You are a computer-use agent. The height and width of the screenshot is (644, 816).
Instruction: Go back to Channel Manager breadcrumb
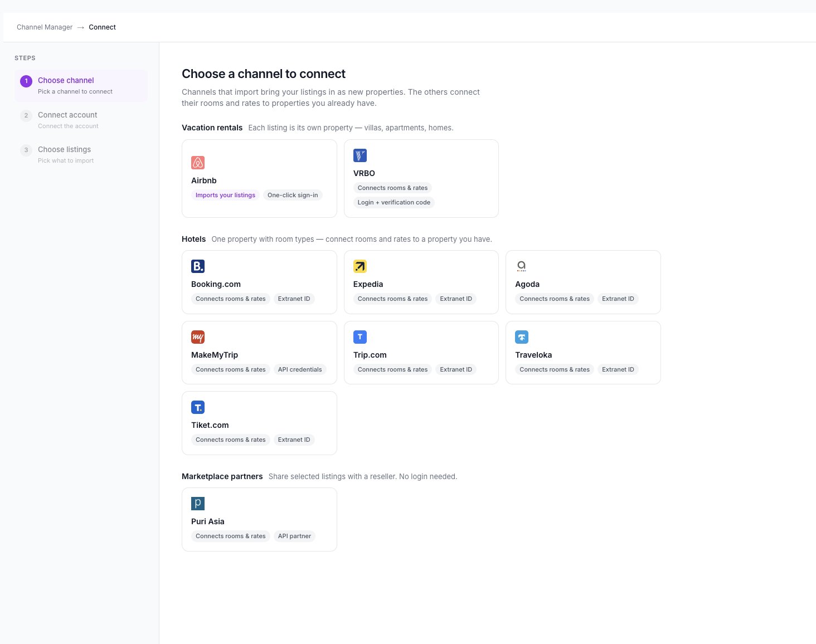click(45, 27)
